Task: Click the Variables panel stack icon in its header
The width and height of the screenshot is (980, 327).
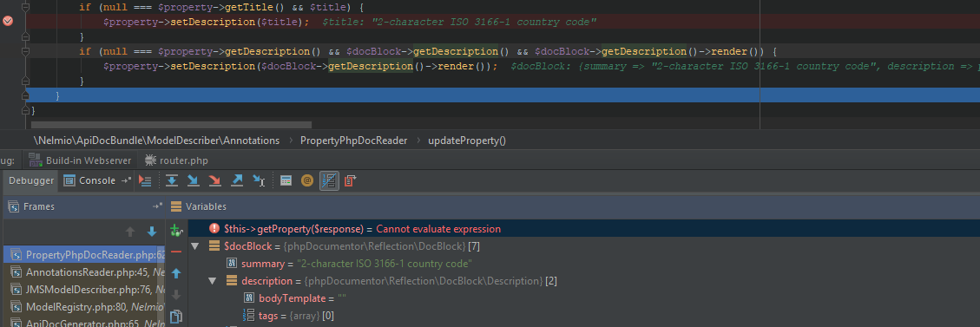Action: coord(175,206)
